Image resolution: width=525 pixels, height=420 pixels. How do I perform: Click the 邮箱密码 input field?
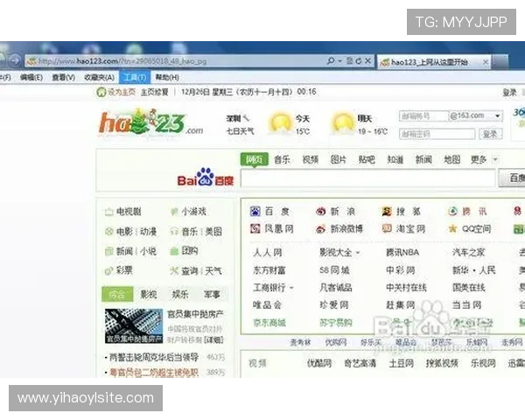437,134
